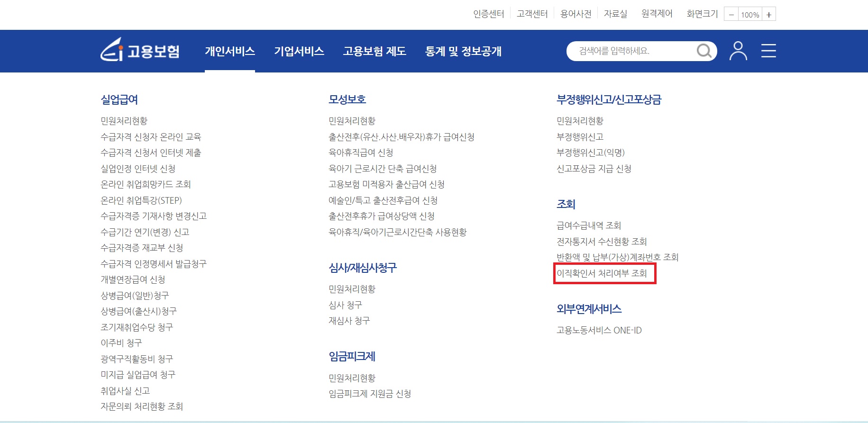This screenshot has height=423, width=868.
Task: Open 부정행위신고 link
Action: [580, 137]
